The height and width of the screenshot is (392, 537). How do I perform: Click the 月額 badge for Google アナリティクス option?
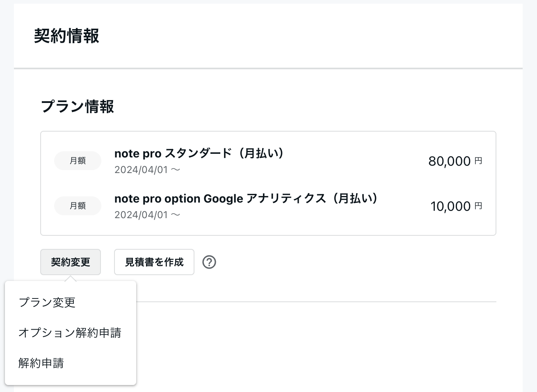tap(78, 206)
